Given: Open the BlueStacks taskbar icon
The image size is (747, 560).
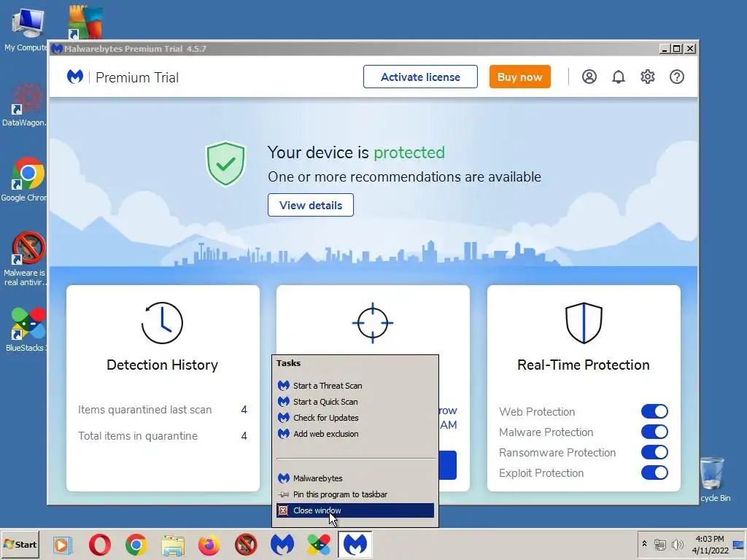Looking at the screenshot, I should point(319,544).
